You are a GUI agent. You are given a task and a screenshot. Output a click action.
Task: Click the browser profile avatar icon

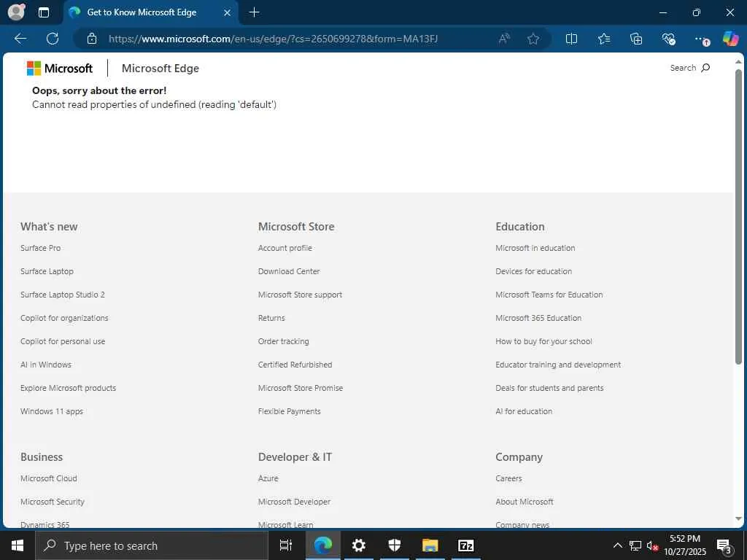tap(17, 12)
